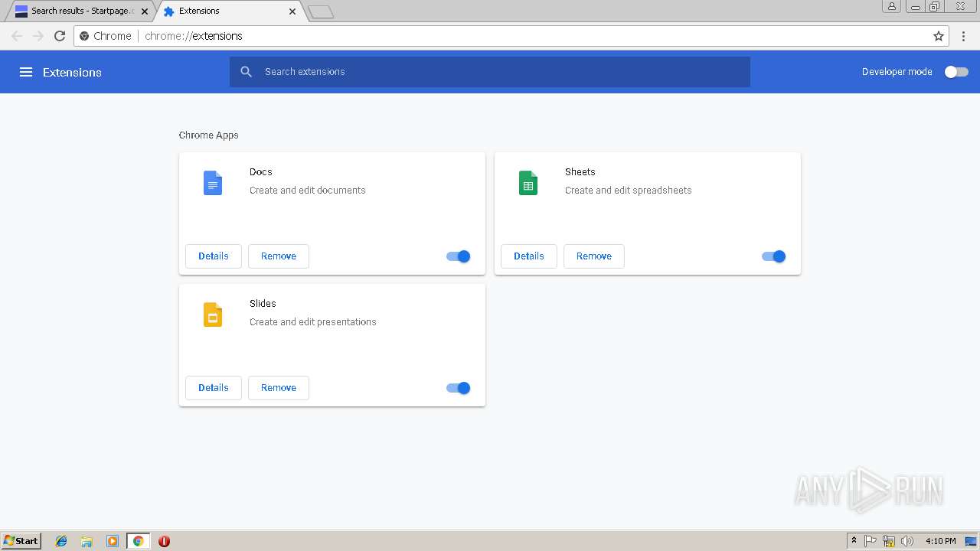Click the 'Sheets' app name
Viewport: 980px width, 551px height.
point(580,172)
